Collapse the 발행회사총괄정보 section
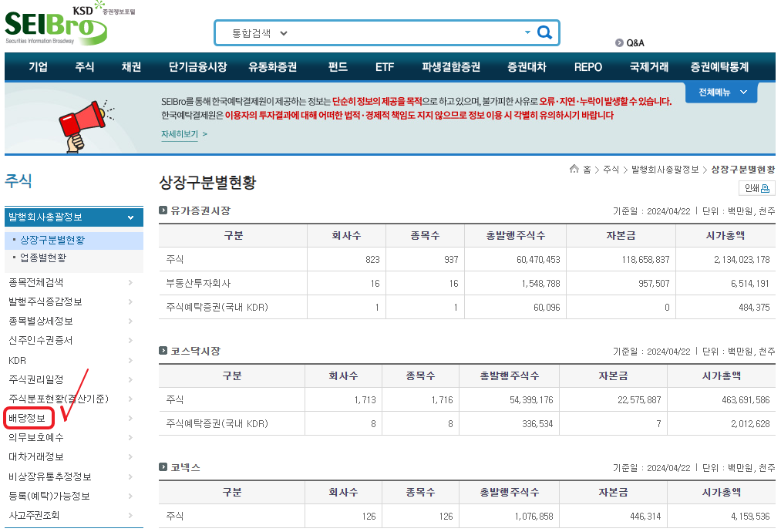Viewport: 781px width, 532px height. pyautogui.click(x=130, y=217)
